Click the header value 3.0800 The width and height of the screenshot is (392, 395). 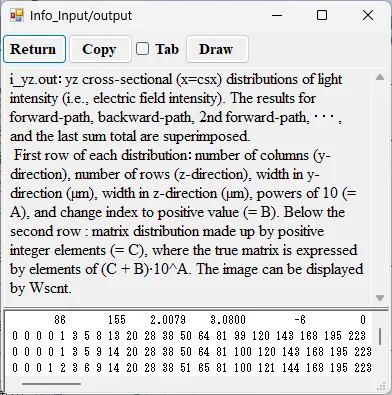(x=228, y=320)
